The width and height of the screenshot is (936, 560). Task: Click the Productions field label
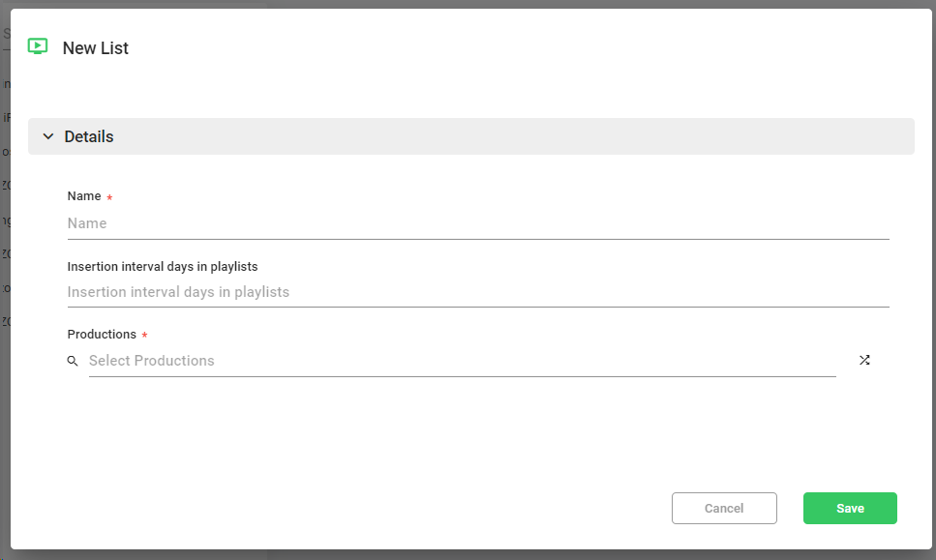pos(102,335)
